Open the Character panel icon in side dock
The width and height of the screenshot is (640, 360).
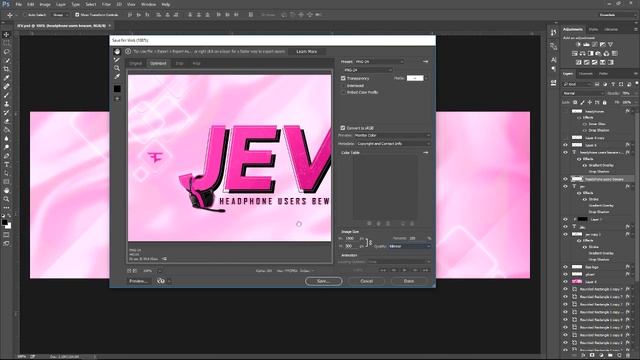pyautogui.click(x=553, y=60)
